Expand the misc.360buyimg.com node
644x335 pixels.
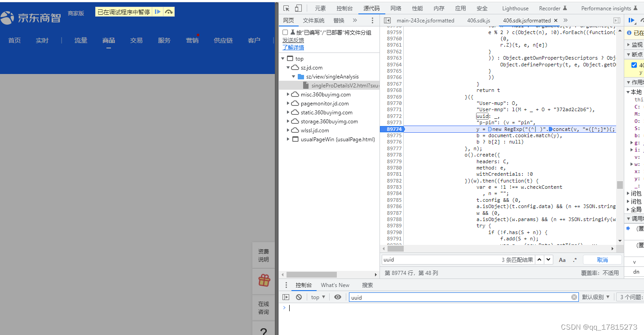point(288,95)
